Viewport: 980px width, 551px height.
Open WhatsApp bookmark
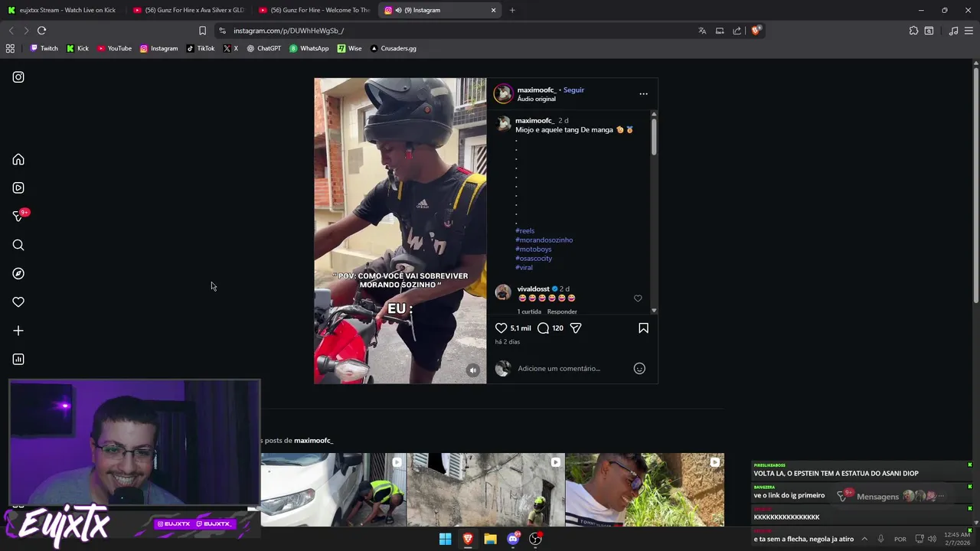point(309,48)
